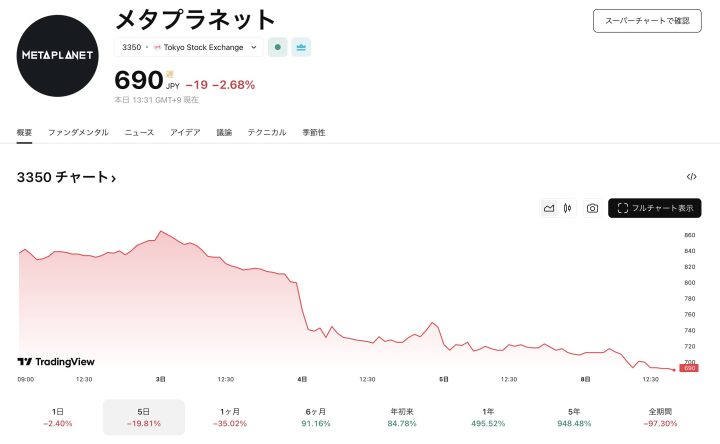This screenshot has height=444, width=720.
Task: Select the 全期間 time range
Action: (660, 417)
